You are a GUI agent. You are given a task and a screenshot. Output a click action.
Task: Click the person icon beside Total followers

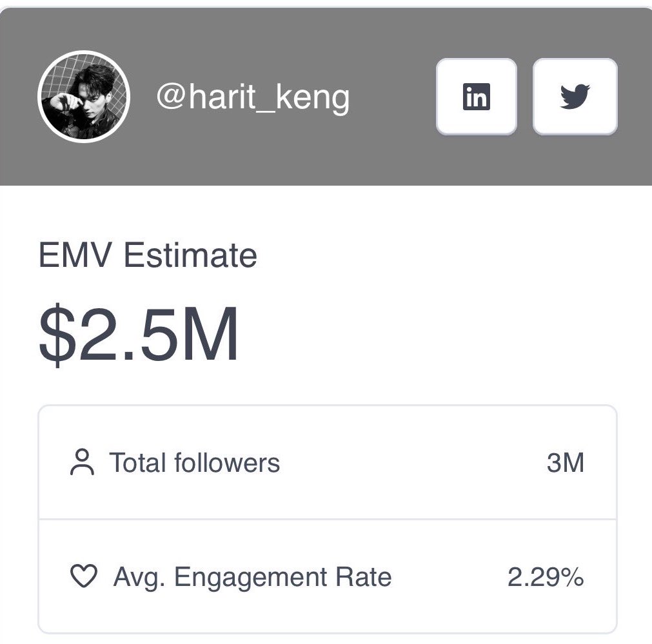point(83,462)
